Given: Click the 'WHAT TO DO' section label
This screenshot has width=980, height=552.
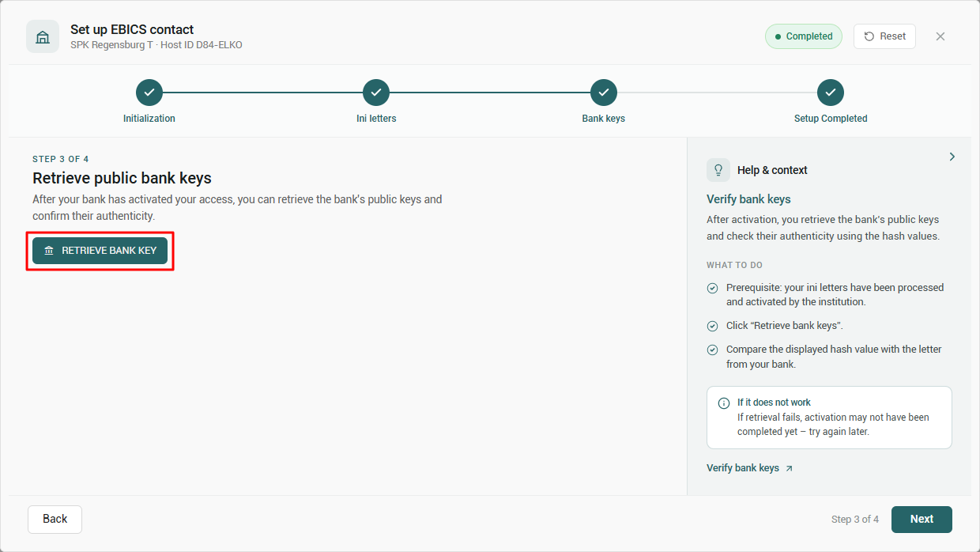Looking at the screenshot, I should (734, 265).
